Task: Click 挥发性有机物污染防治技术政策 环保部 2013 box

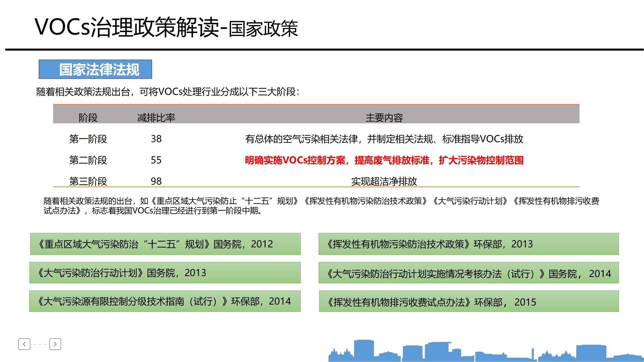Action: tap(468, 244)
